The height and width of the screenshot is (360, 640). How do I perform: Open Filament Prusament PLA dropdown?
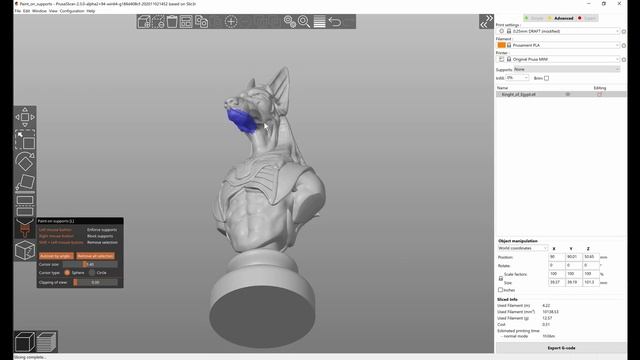[x=558, y=45]
